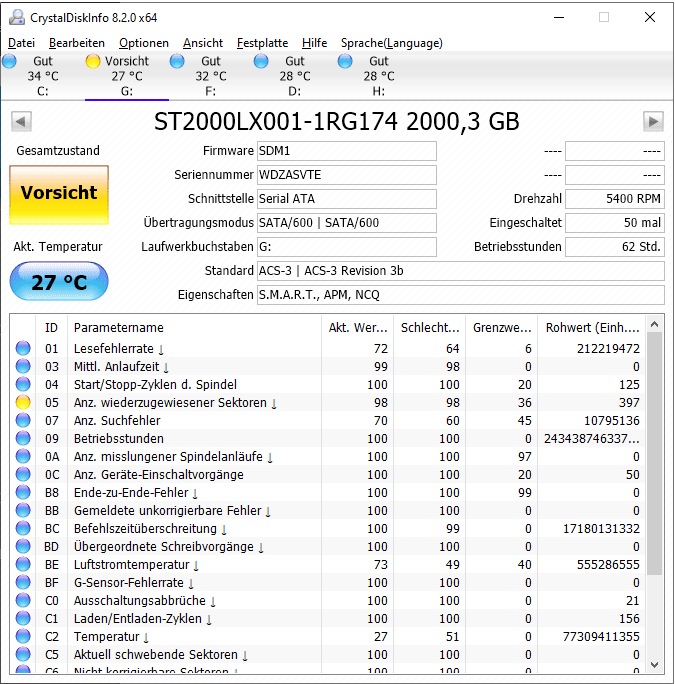
Task: Click status orb for C1 Laden/Entladen-Zyklen
Action: click(23, 618)
